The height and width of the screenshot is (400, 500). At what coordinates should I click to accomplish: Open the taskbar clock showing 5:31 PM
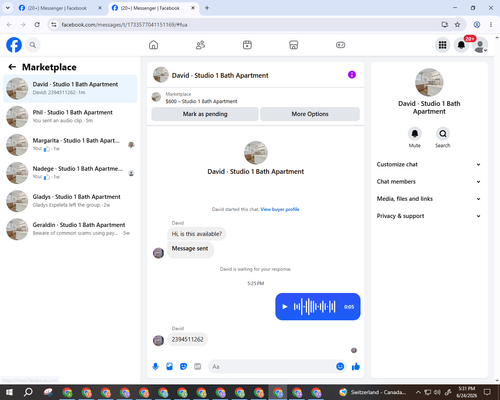[x=467, y=392]
